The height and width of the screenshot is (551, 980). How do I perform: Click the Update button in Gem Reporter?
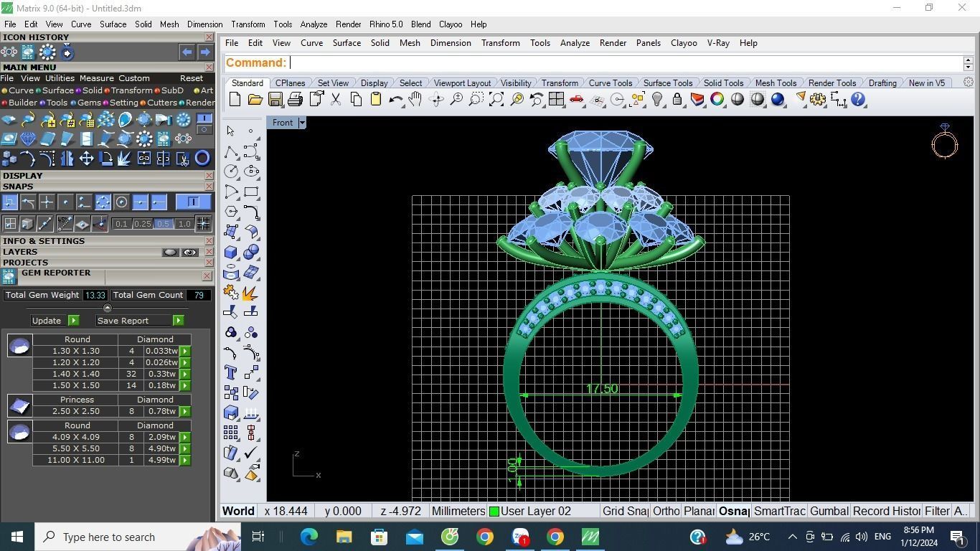tap(47, 321)
